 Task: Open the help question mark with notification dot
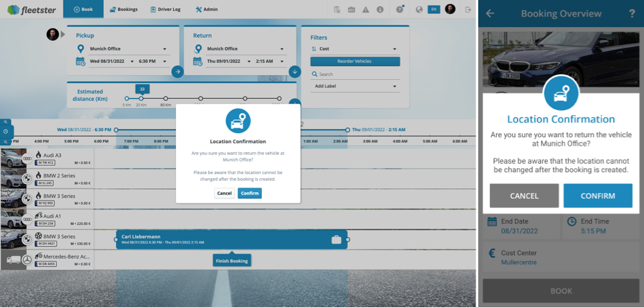(x=400, y=9)
